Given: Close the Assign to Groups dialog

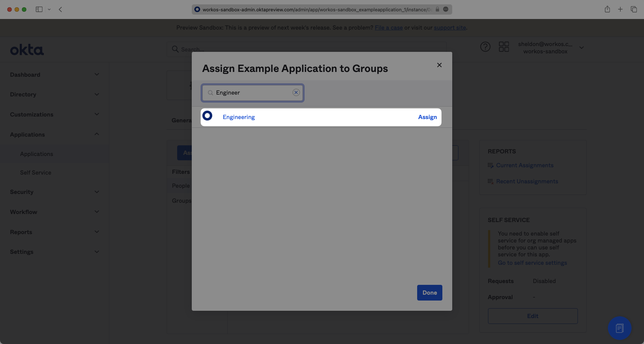Looking at the screenshot, I should coord(439,65).
